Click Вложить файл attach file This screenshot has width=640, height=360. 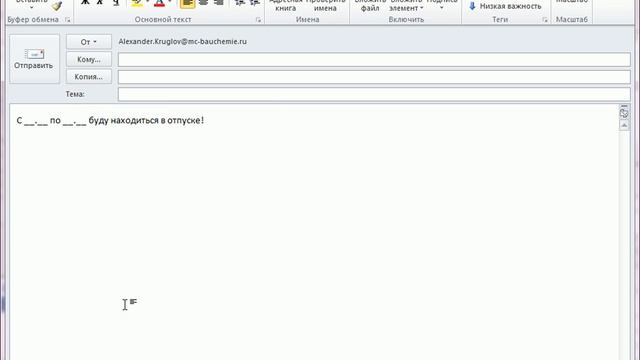[x=370, y=6]
